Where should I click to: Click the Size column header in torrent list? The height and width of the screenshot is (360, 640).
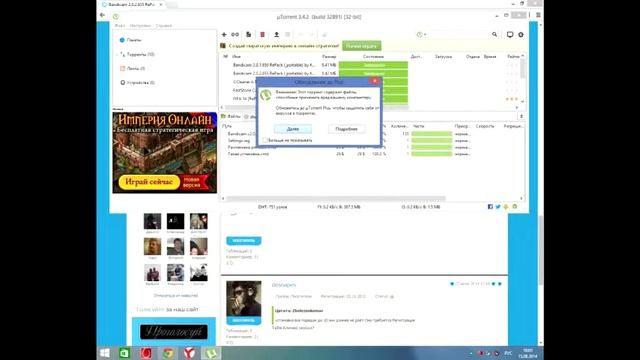pos(329,56)
